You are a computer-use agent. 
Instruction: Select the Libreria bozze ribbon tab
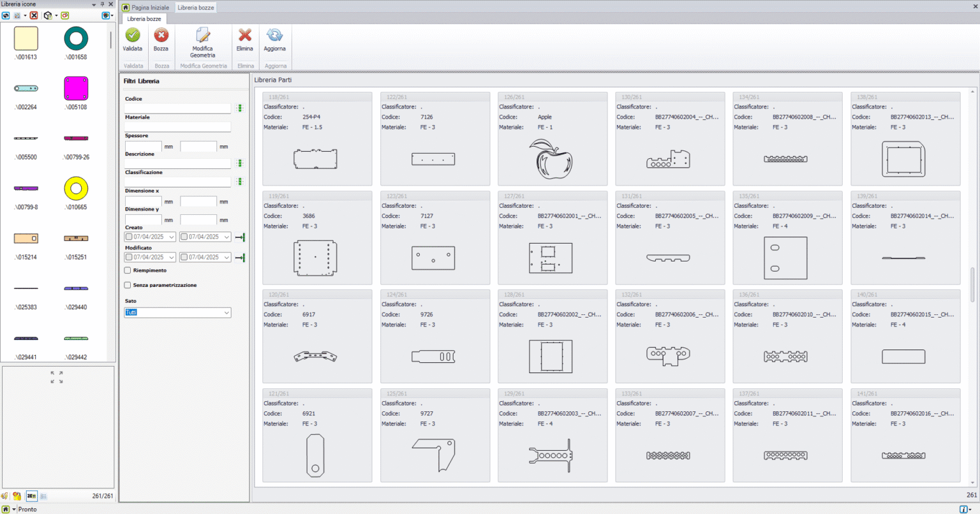click(144, 19)
